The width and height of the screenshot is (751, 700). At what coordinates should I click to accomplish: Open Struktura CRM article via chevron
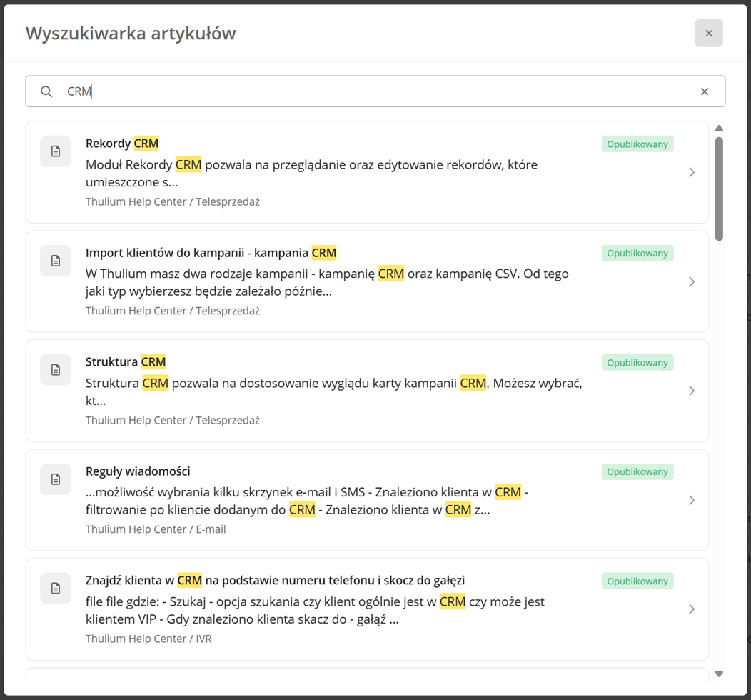[x=692, y=391]
